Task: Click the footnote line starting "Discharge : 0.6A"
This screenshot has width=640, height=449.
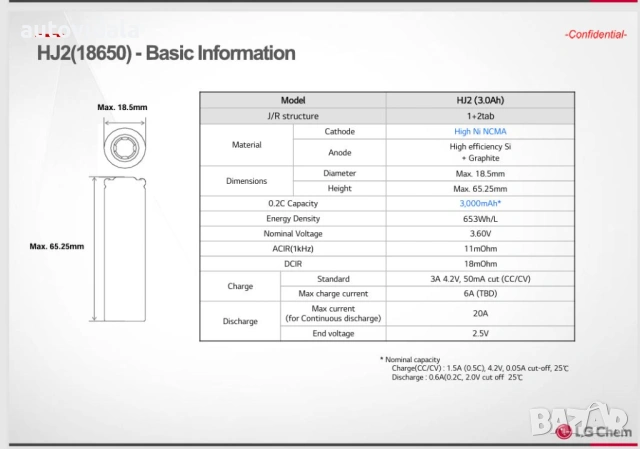Action: point(457,378)
